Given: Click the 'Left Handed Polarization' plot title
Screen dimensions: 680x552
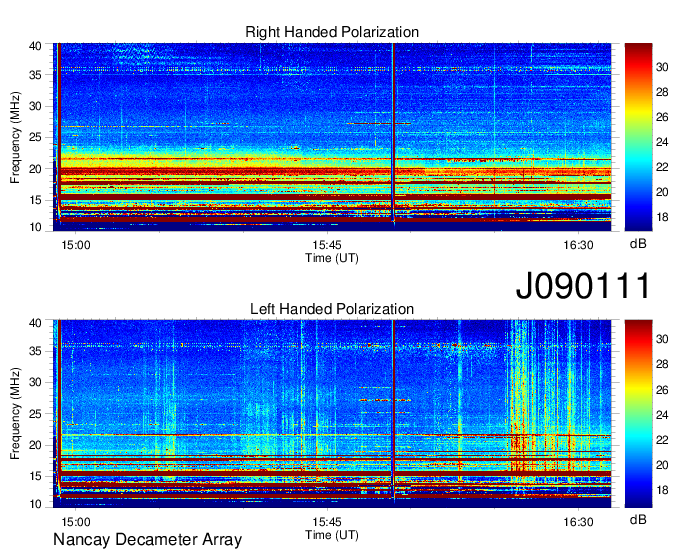Looking at the screenshot, I should [x=332, y=309].
